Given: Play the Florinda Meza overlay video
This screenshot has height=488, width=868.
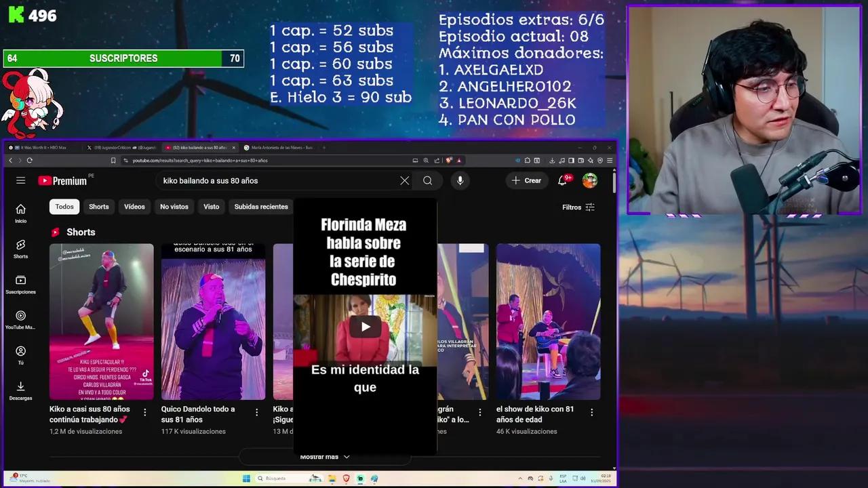Looking at the screenshot, I should pyautogui.click(x=366, y=327).
